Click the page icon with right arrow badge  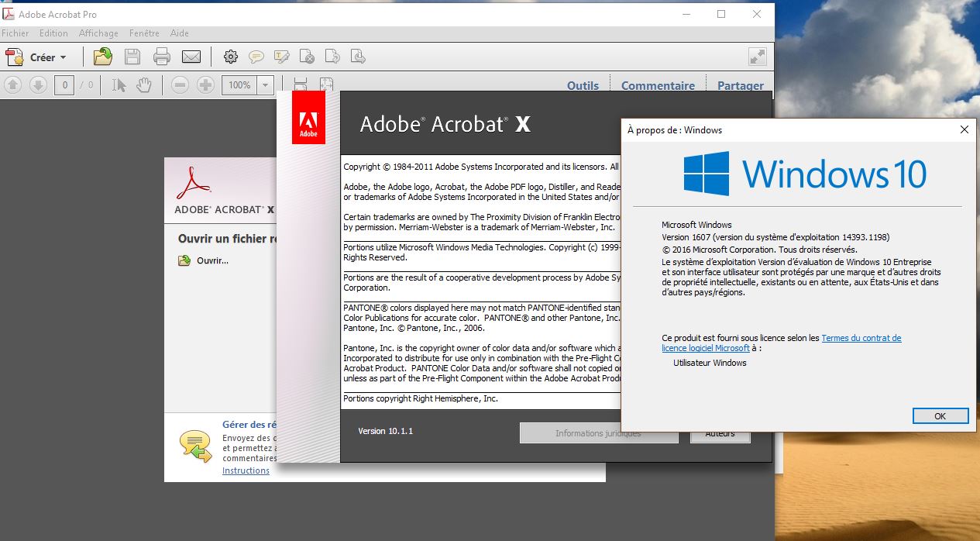point(332,57)
